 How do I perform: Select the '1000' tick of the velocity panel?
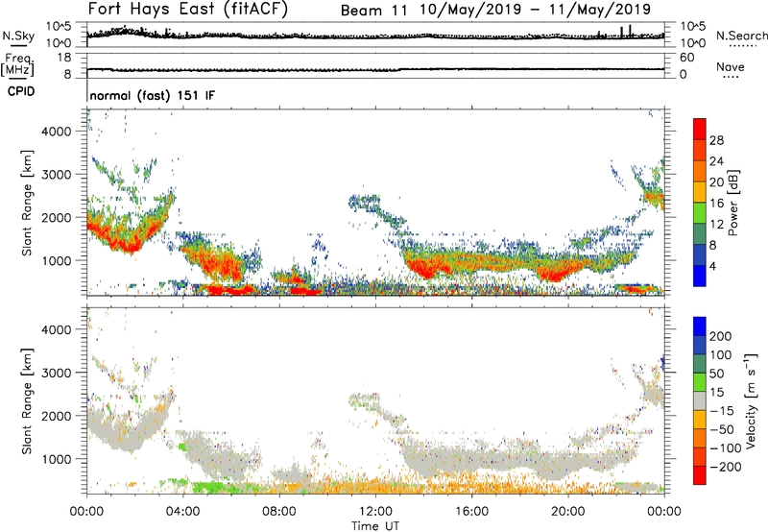(x=57, y=459)
